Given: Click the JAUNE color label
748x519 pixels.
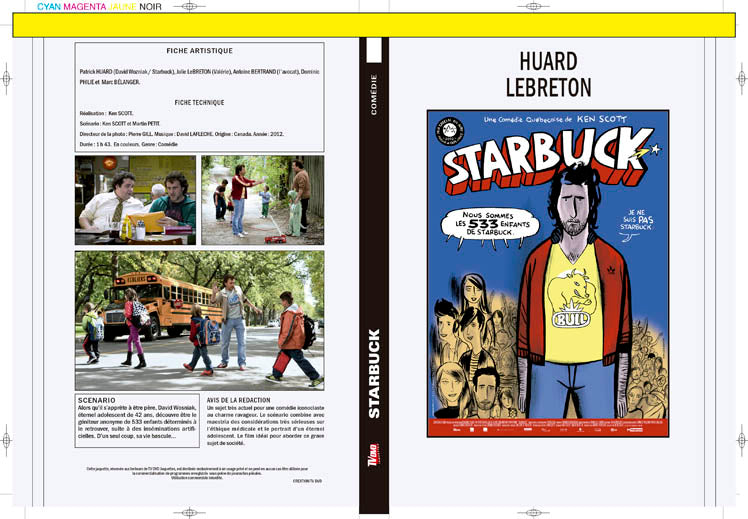Looking at the screenshot, I should 122,7.
